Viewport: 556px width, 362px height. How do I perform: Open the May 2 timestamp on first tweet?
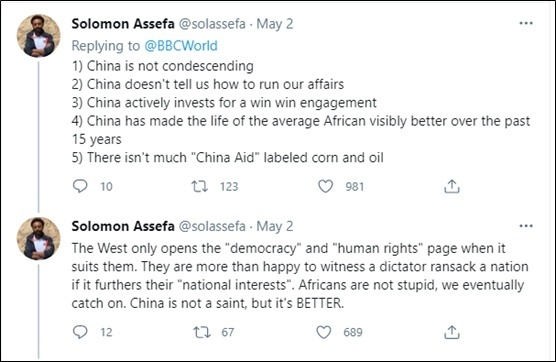tap(275, 24)
